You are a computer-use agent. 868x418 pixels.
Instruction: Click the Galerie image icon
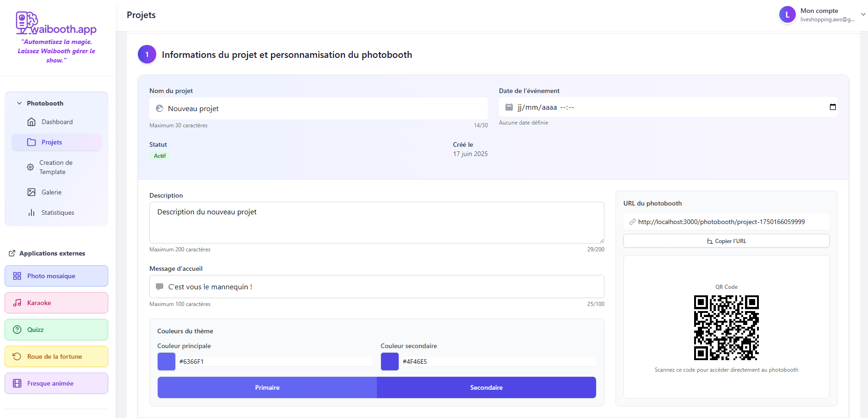tap(31, 192)
